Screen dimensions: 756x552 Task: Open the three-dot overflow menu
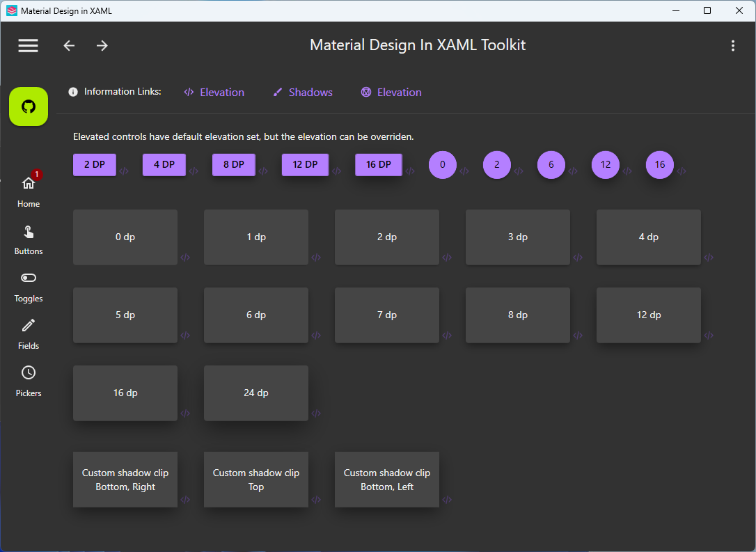point(733,45)
